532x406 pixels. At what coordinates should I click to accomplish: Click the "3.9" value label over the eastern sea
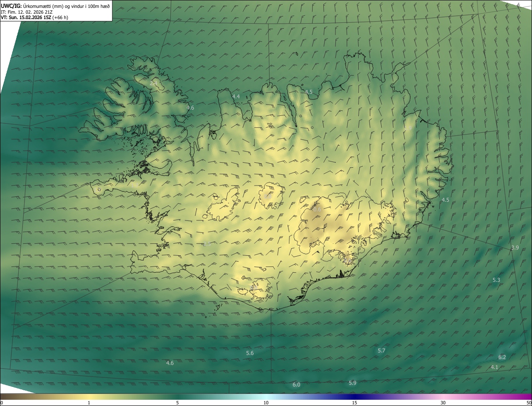pyautogui.click(x=515, y=247)
